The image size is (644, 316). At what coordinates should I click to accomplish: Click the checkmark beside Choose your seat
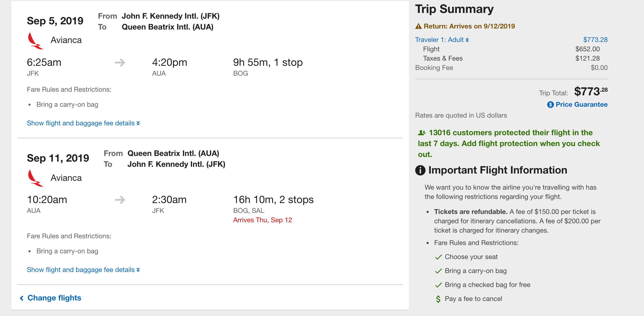(x=438, y=257)
